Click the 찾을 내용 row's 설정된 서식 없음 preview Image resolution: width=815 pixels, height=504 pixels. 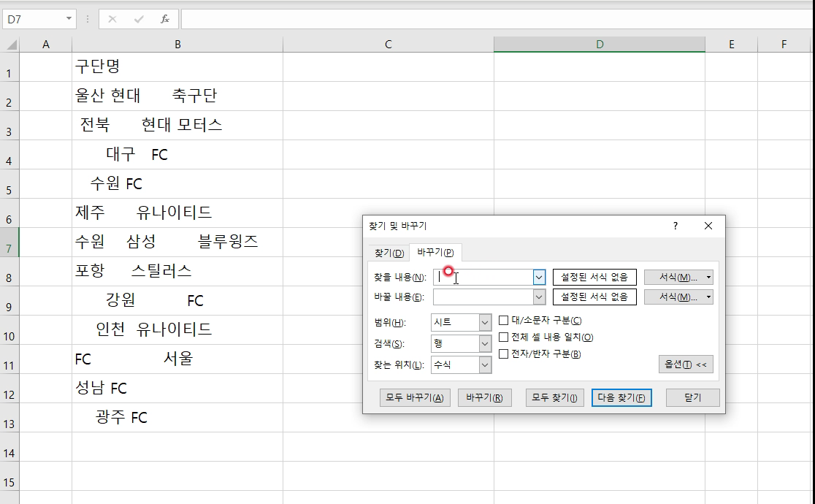click(x=594, y=278)
